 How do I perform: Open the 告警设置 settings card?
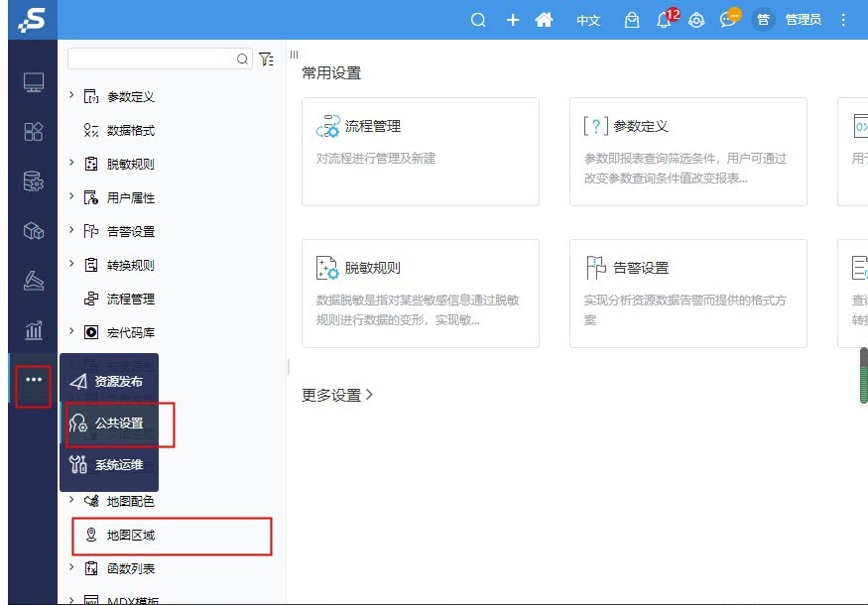pos(688,294)
